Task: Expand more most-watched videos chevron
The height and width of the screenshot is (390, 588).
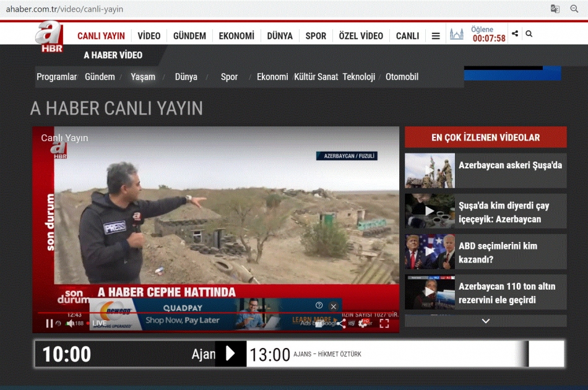Action: coord(486,321)
